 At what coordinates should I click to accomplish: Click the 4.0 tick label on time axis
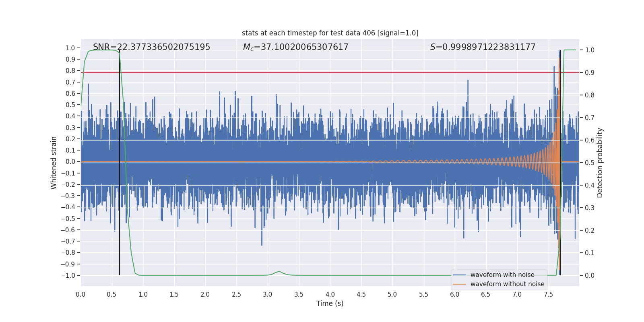pos(330,294)
